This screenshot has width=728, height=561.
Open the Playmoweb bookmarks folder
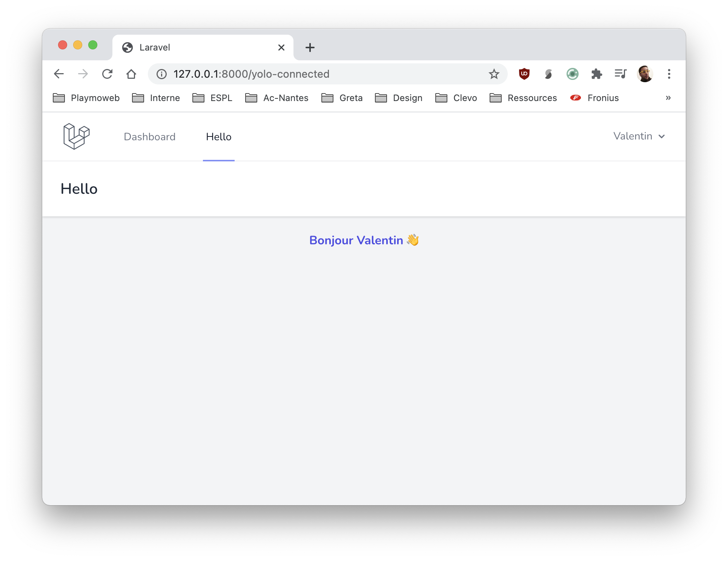[x=86, y=98]
